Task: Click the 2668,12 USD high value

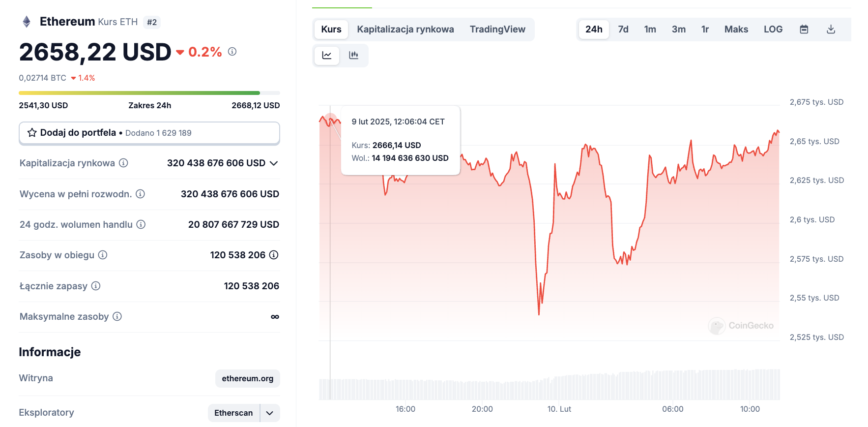Action: [256, 106]
